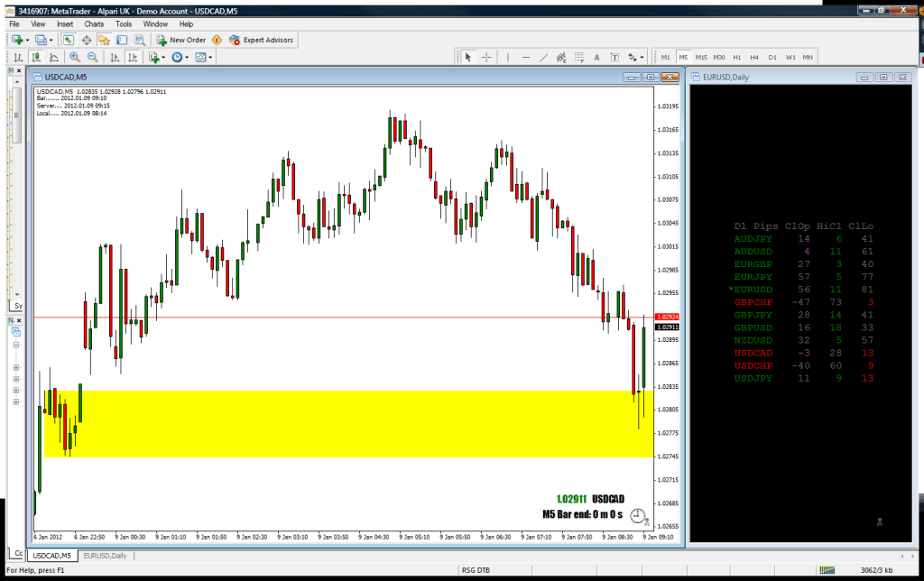Expand the New Chart dropdown arrow
The image size is (924, 581).
click(x=27, y=40)
